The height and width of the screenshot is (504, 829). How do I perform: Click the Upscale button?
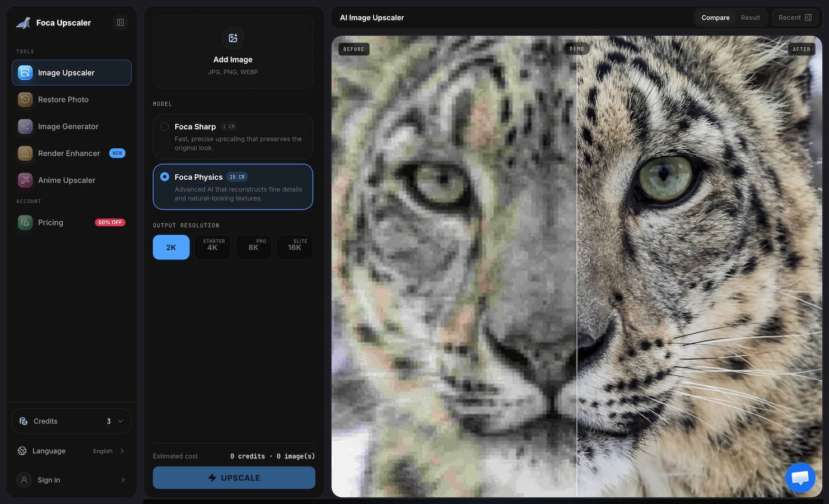point(234,478)
